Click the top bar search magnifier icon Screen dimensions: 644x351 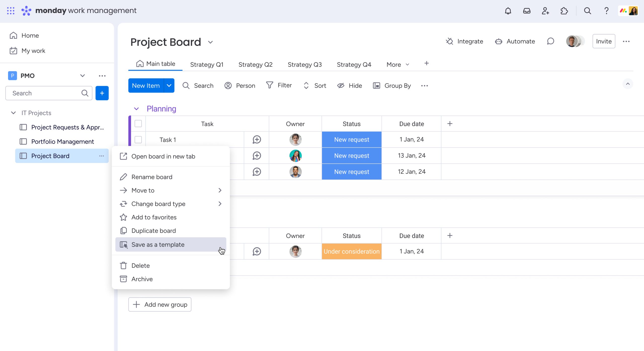click(x=587, y=11)
